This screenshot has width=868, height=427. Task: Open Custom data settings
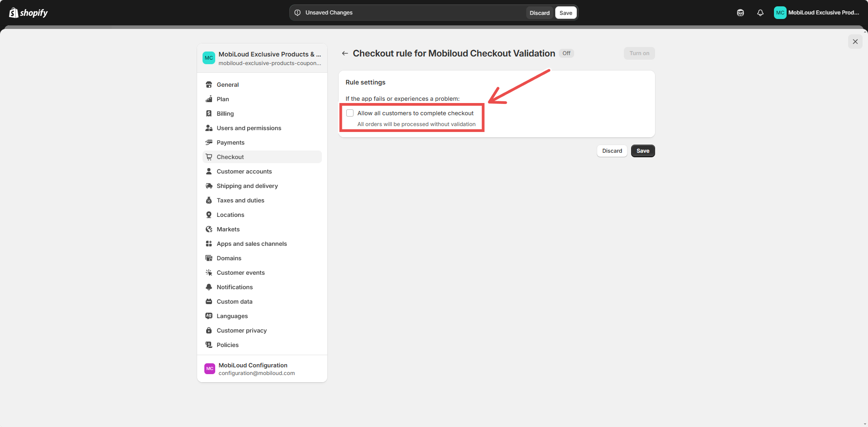pyautogui.click(x=262, y=301)
